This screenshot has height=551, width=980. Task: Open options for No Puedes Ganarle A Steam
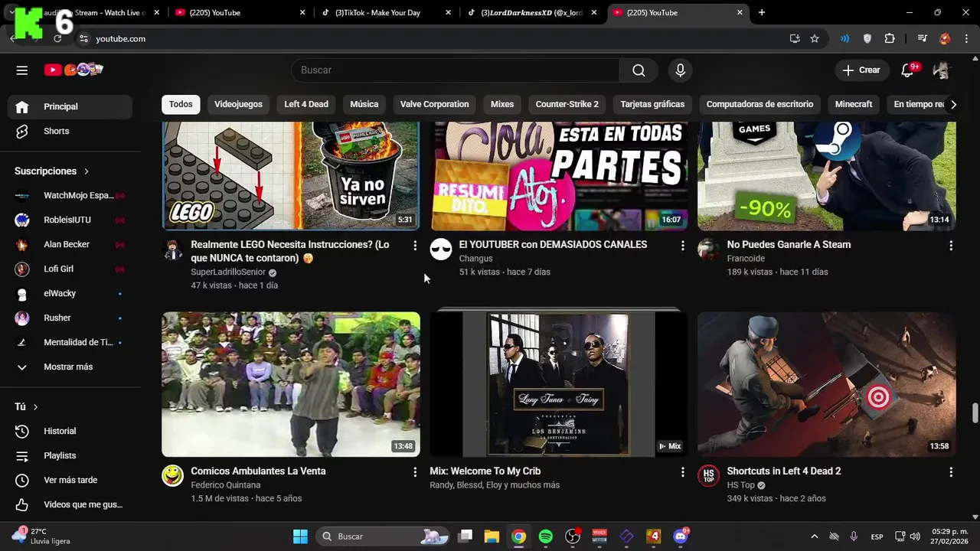951,246
